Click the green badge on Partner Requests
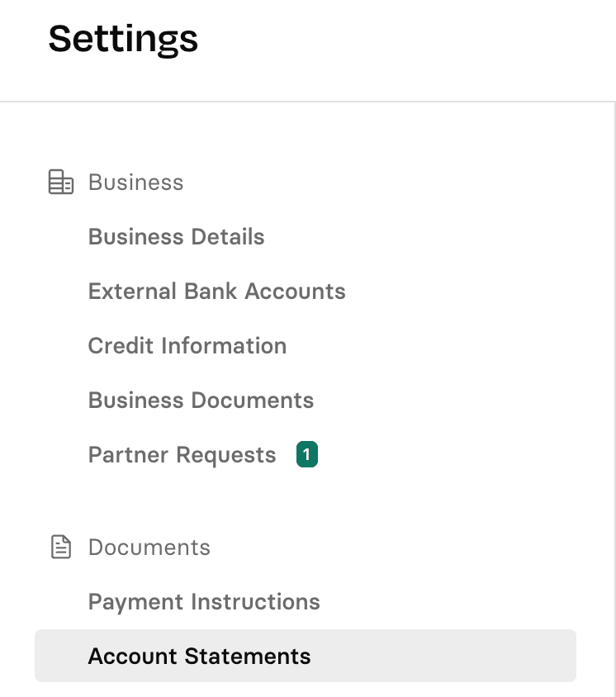 point(307,455)
